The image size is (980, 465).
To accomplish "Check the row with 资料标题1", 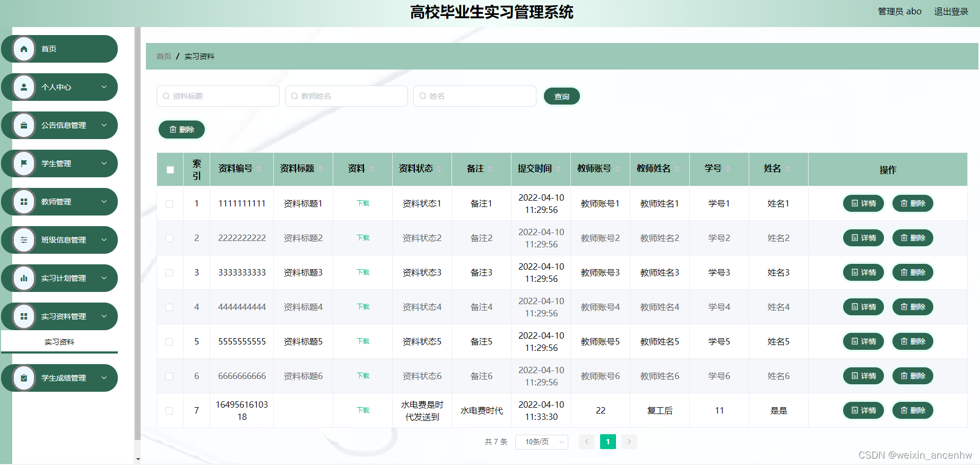I will pos(169,204).
